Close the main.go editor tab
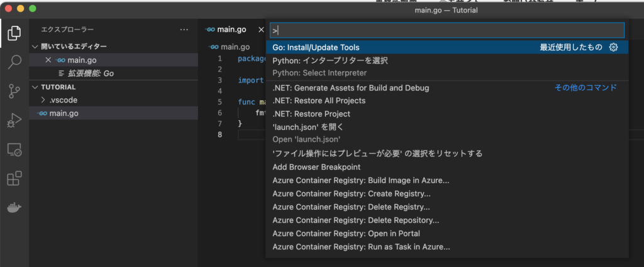This screenshot has height=267, width=644. (x=261, y=30)
